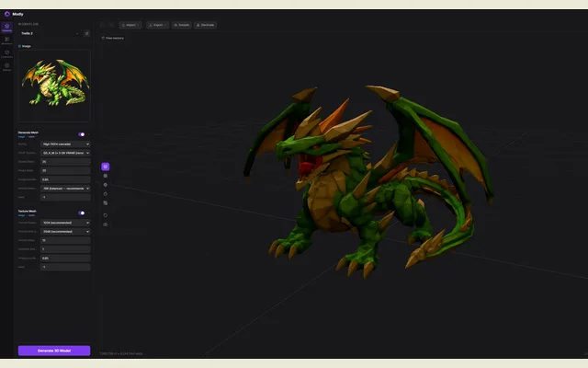Click the mesh statistics text at viewport bottom
This screenshot has width=588, height=368.
pos(120,353)
